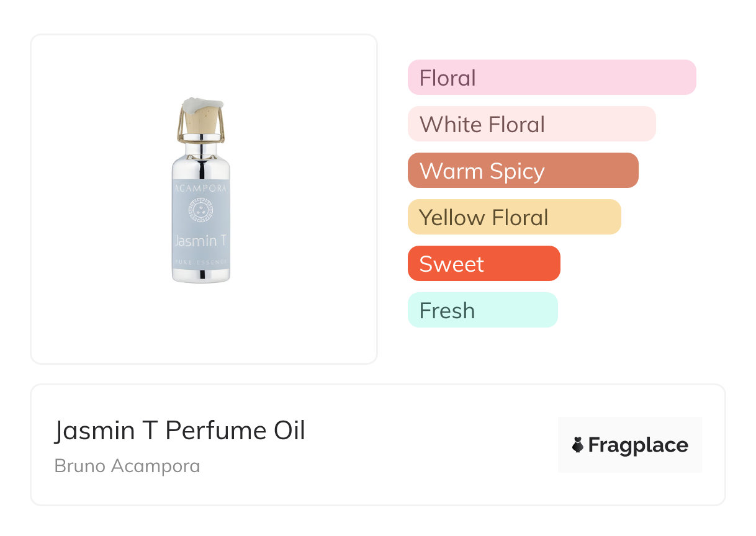Click the orange Sweet accord bar
Image resolution: width=756 pixels, height=536 pixels.
tap(484, 264)
